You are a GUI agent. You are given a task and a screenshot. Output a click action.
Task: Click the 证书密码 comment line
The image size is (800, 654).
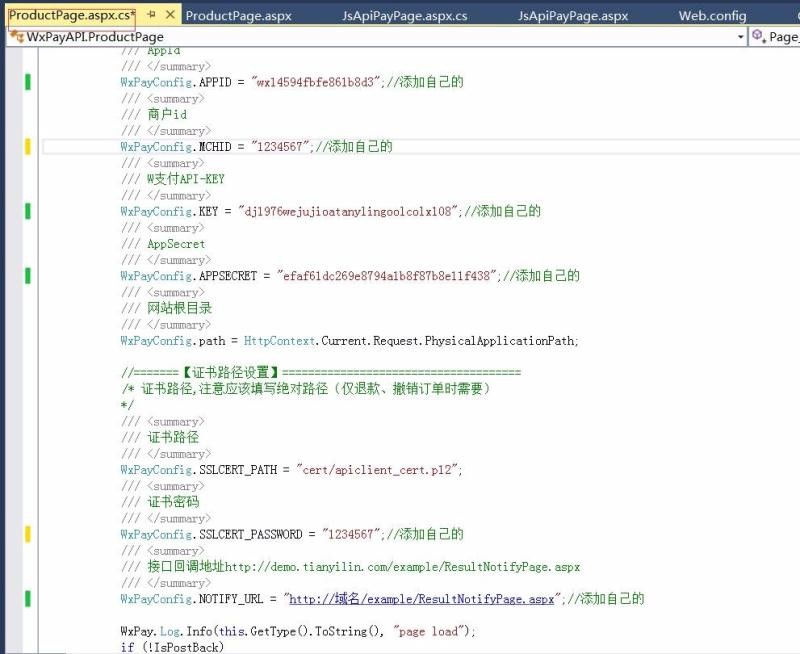coord(160,502)
